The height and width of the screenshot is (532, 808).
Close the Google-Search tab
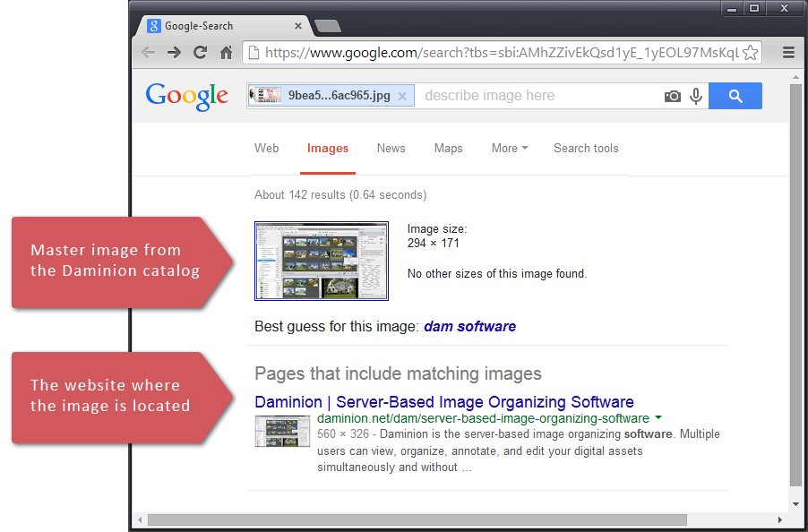tap(297, 26)
